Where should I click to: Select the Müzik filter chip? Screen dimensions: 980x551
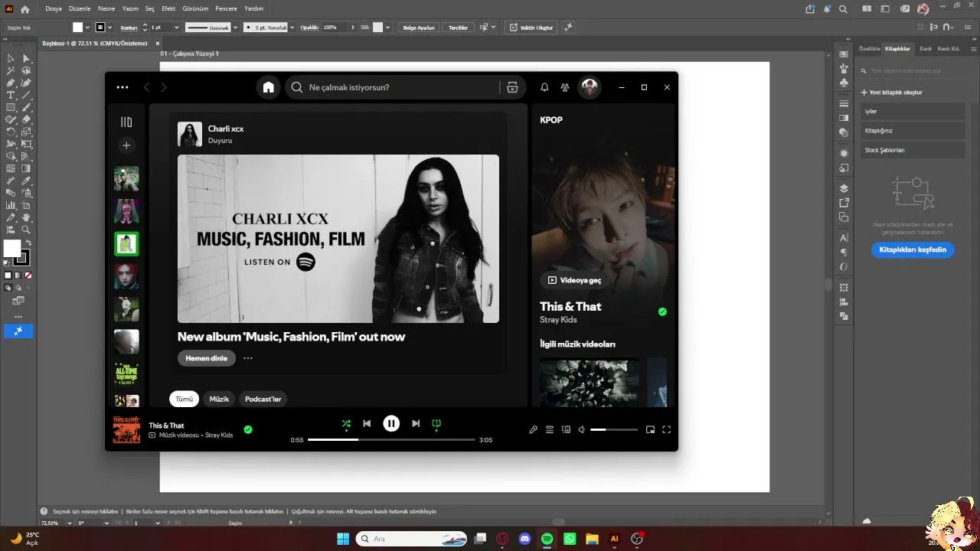pos(219,399)
